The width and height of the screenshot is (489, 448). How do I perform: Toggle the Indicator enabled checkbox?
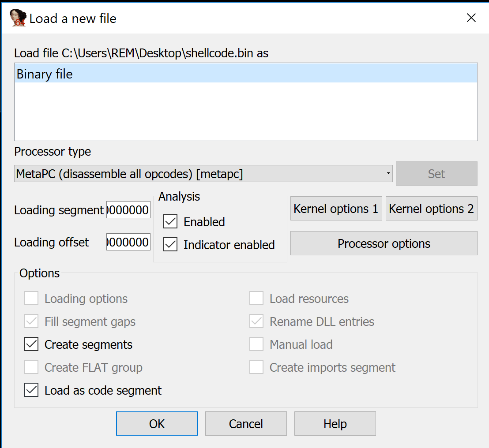pyautogui.click(x=170, y=244)
